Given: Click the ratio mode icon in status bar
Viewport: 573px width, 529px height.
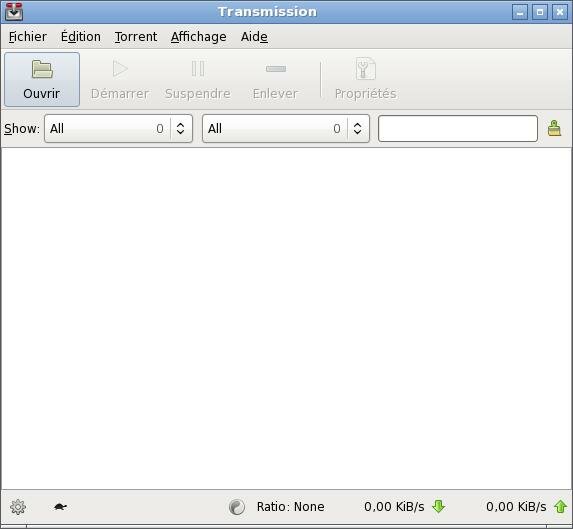Looking at the screenshot, I should pos(237,507).
